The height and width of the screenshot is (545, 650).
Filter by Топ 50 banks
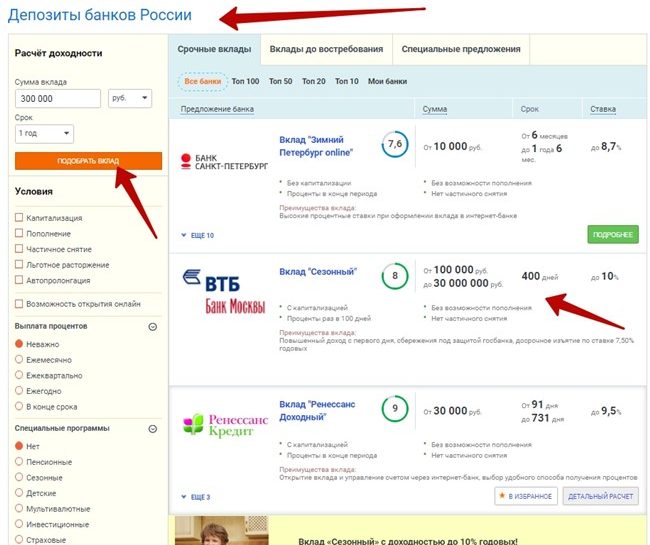pyautogui.click(x=281, y=82)
